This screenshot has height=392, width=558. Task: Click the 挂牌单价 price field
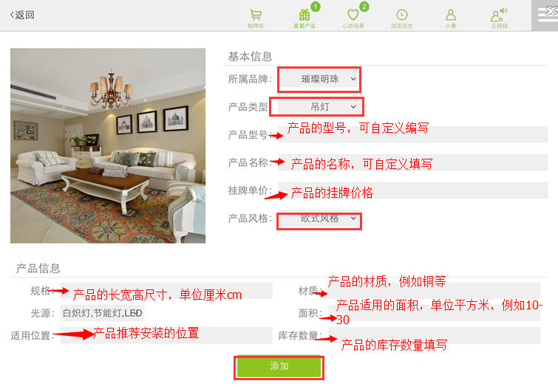413,190
